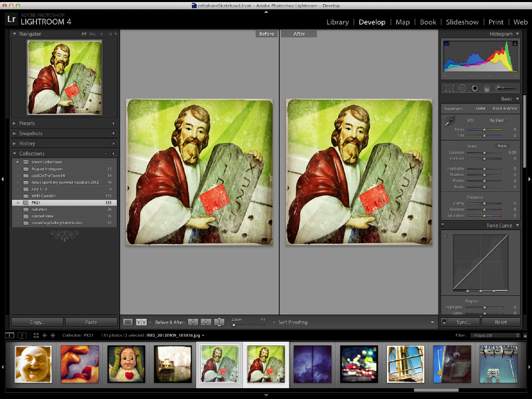The width and height of the screenshot is (532, 399).
Task: Pick the White Balance eyedropper tool
Action: [450, 121]
